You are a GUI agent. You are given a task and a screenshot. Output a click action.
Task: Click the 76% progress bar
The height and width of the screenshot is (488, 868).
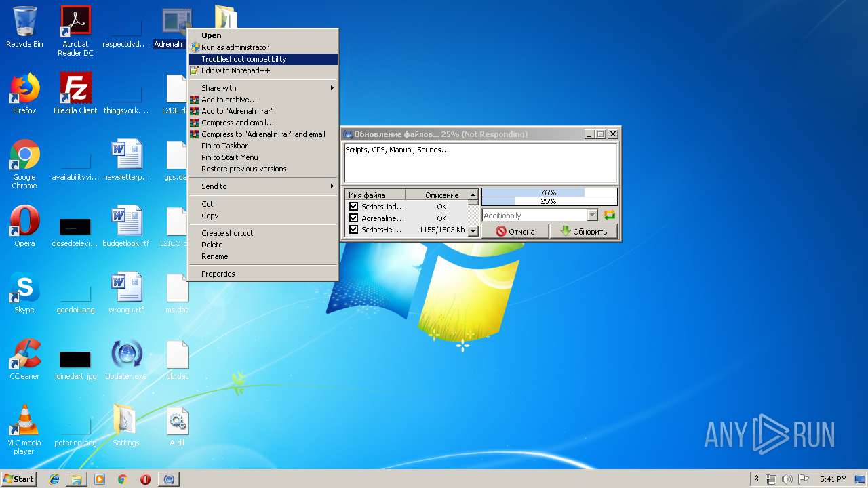[x=549, y=192]
